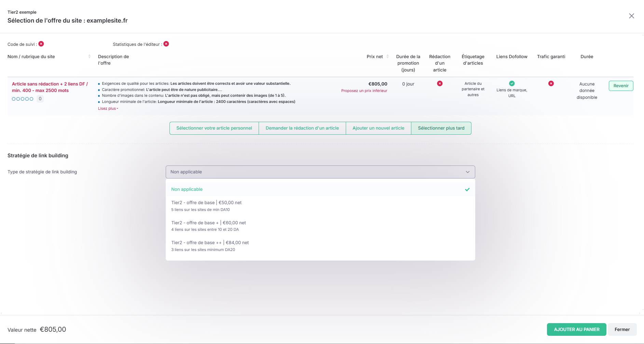The width and height of the screenshot is (644, 344).
Task: Click AJOUTER AU PANIER button
Action: (576, 330)
